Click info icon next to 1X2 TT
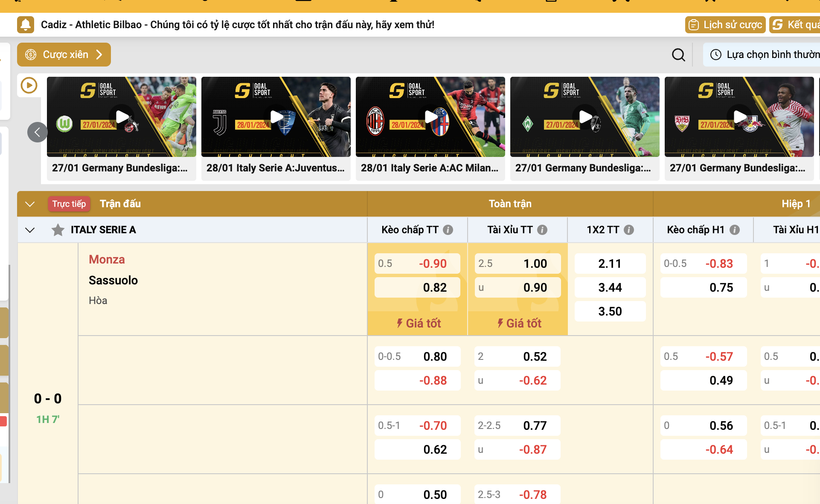 click(x=629, y=230)
